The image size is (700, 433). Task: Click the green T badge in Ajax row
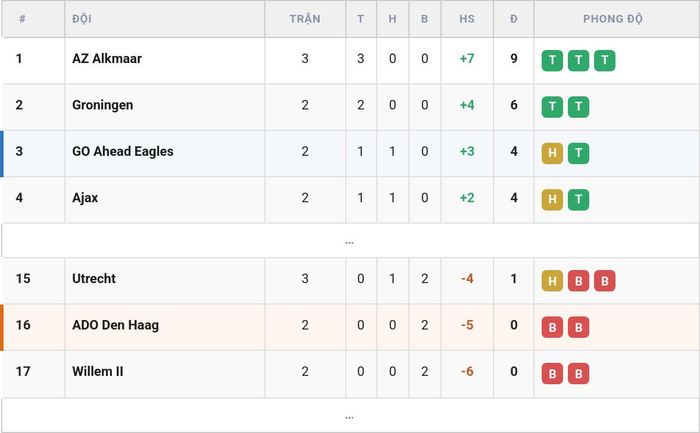coord(579,200)
